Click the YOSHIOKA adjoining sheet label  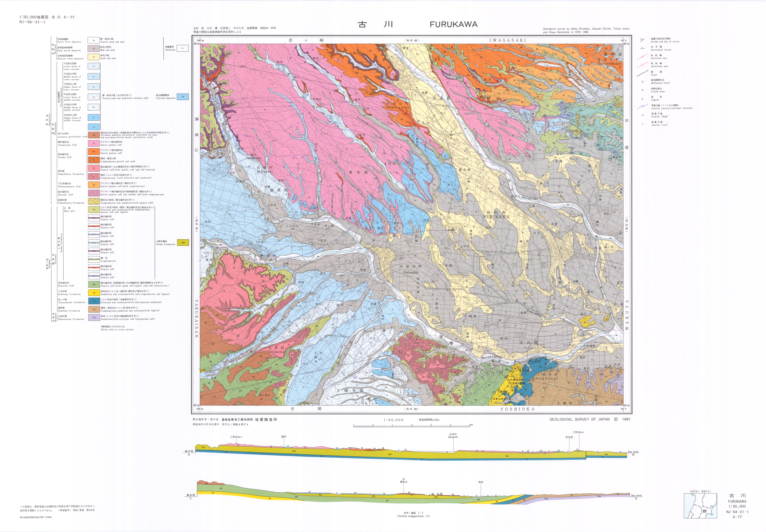(x=517, y=409)
